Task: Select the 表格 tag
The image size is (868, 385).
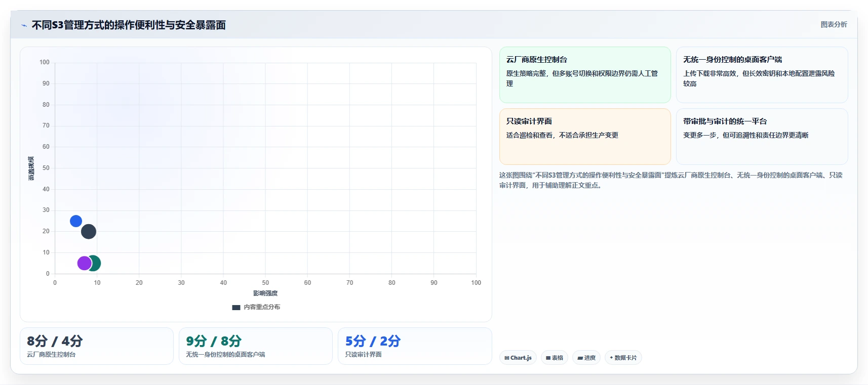Action: (555, 358)
